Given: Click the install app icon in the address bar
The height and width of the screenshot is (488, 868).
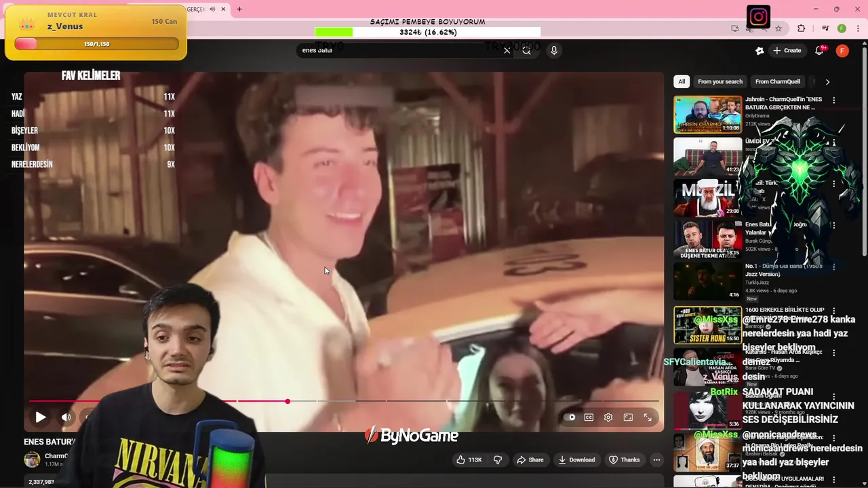Looking at the screenshot, I should pyautogui.click(x=735, y=28).
